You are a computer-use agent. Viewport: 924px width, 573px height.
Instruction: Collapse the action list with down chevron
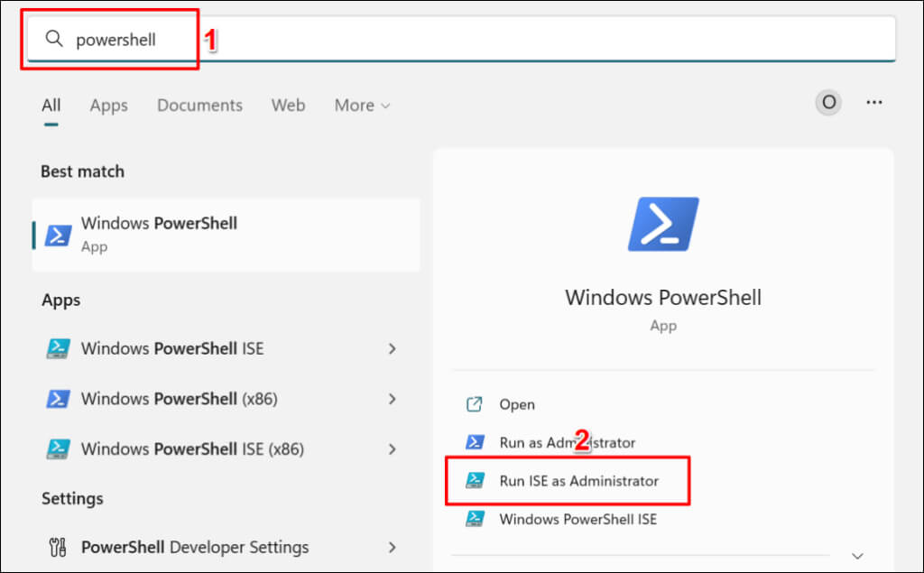click(x=857, y=556)
